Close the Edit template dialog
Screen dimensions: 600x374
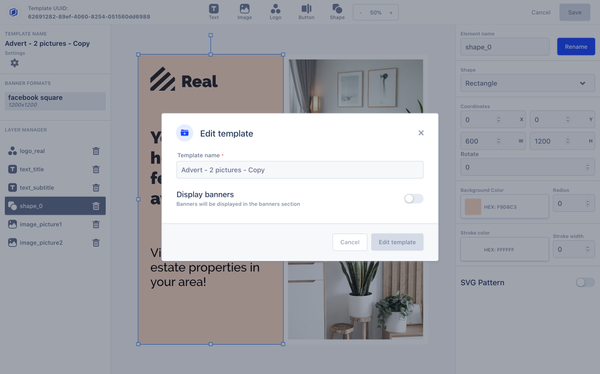tap(421, 133)
